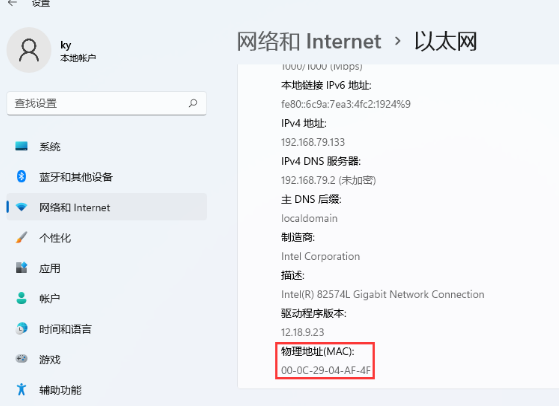The width and height of the screenshot is (559, 406).
Task: Select IPv4 address 192.168.79.133
Action: (313, 142)
